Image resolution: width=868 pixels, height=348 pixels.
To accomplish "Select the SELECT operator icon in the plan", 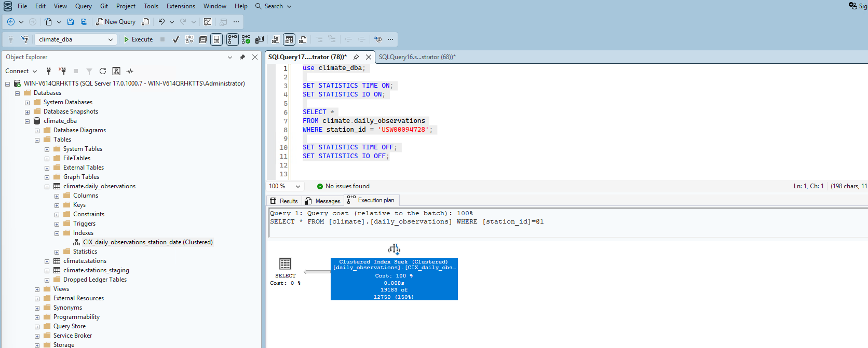I will [x=285, y=263].
